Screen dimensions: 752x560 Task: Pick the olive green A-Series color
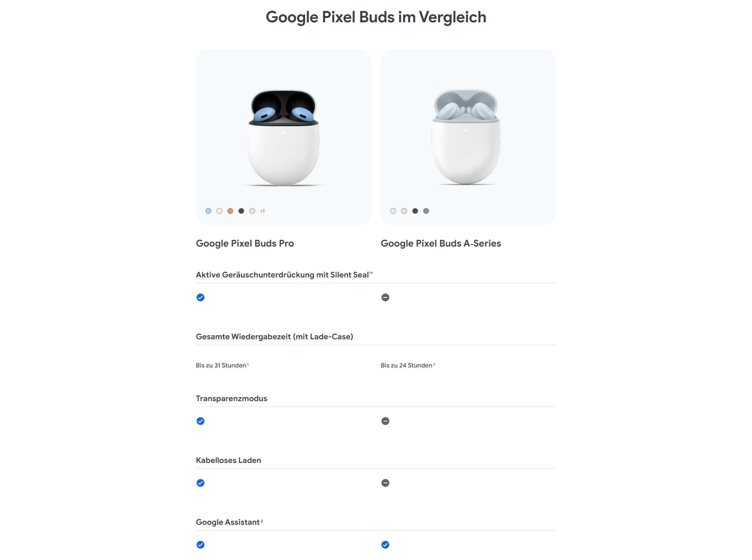pyautogui.click(x=426, y=211)
